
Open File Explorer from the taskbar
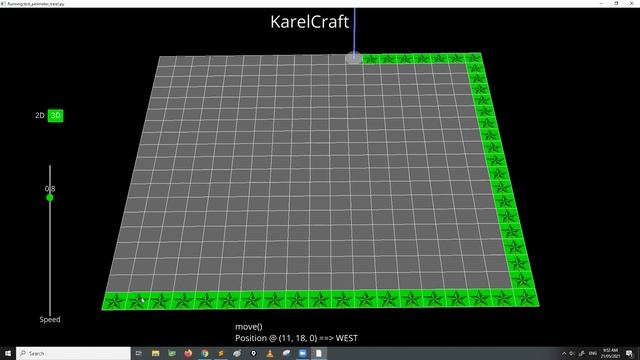pos(156,353)
